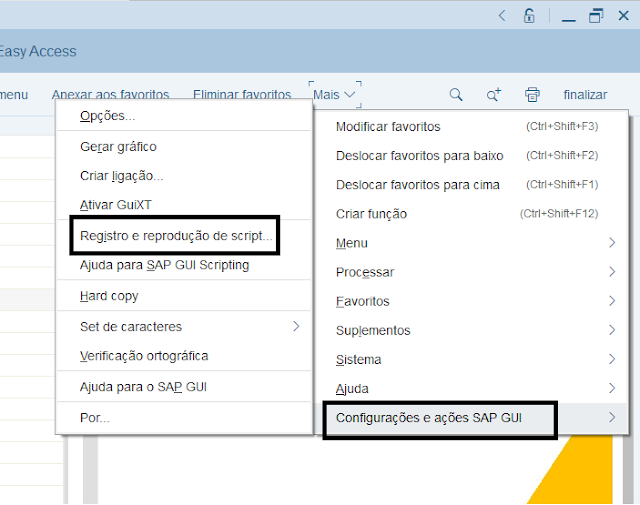Close the SAP window
The height and width of the screenshot is (505, 640).
click(x=623, y=16)
